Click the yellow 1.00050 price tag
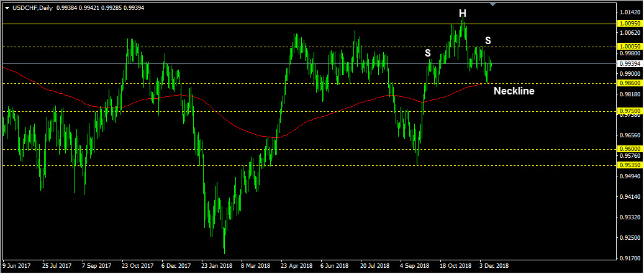 (629, 47)
